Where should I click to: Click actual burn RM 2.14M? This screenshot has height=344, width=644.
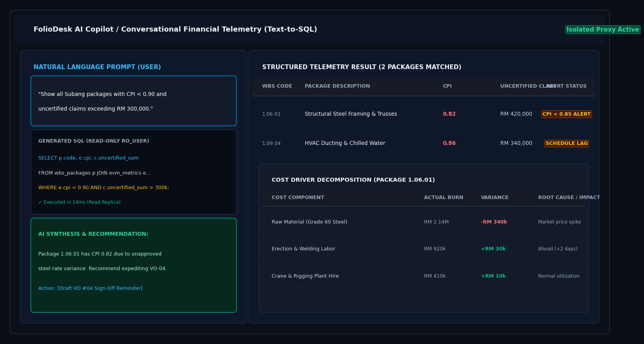click(x=436, y=222)
